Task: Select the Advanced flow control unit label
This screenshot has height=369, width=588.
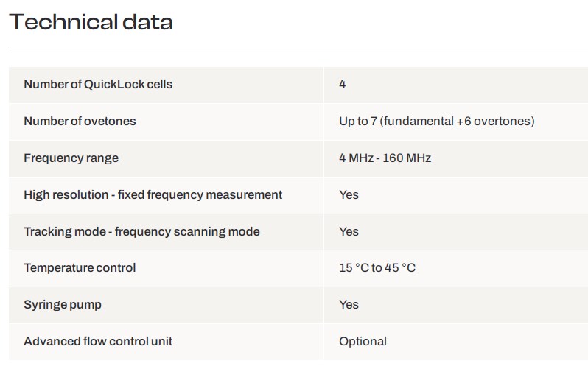Action: tap(98, 341)
